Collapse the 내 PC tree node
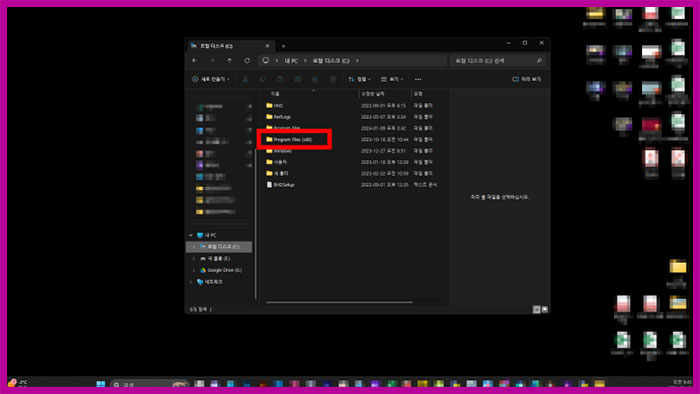The width and height of the screenshot is (700, 394). [191, 235]
